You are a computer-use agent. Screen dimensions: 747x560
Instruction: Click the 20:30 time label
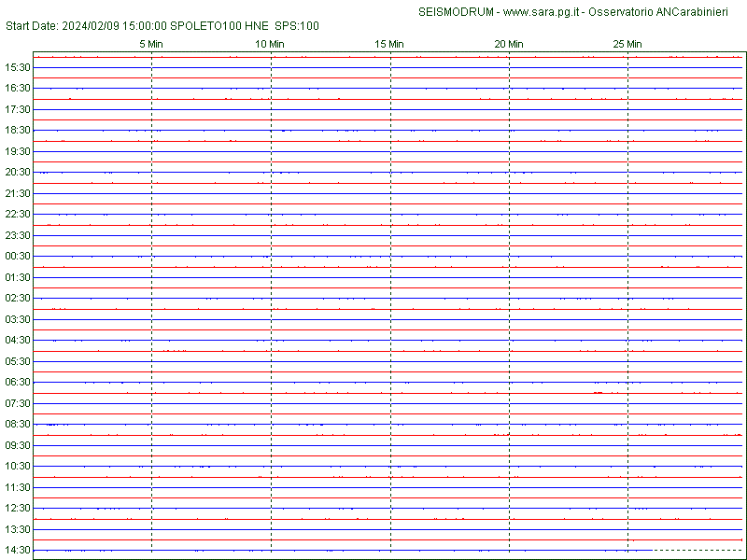click(x=18, y=172)
